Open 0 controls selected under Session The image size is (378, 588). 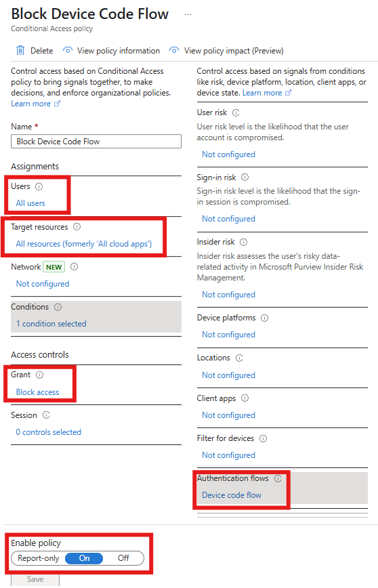48,432
